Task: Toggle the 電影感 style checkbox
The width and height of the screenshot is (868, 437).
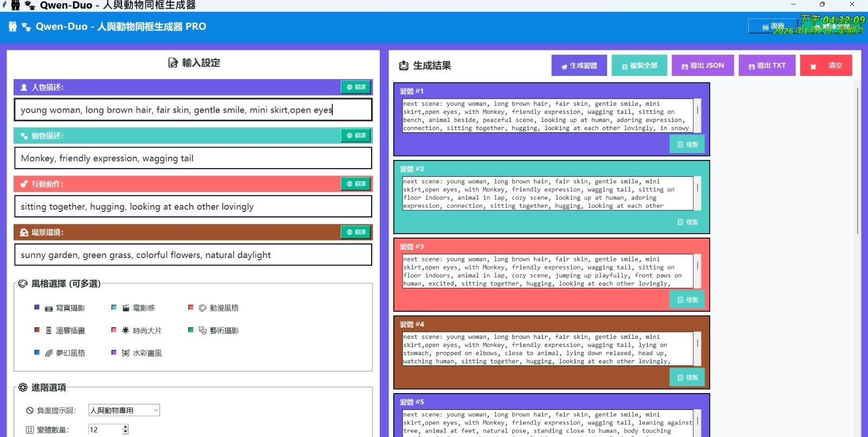Action: [114, 307]
